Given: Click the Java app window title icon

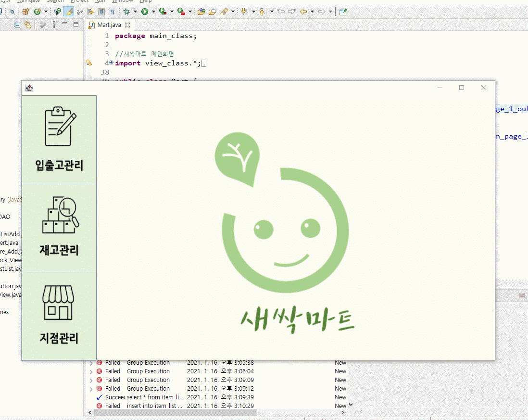Looking at the screenshot, I should (x=29, y=88).
